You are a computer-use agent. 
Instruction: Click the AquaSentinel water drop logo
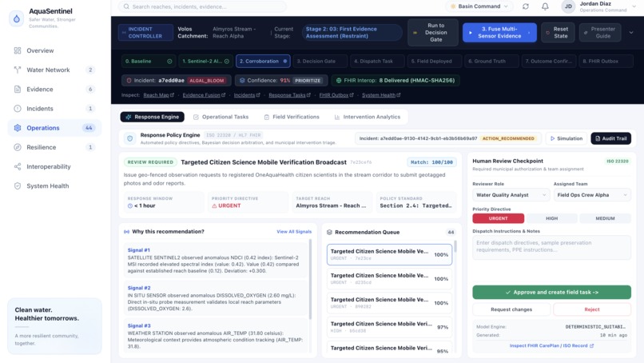[x=17, y=18]
